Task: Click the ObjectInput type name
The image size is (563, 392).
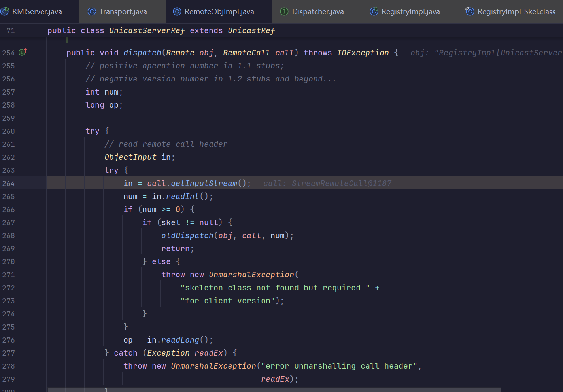Action: [130, 157]
